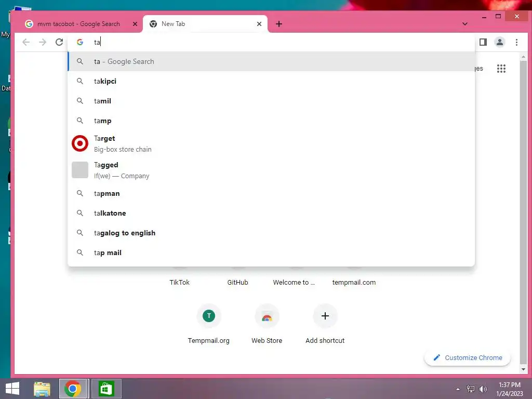The width and height of the screenshot is (532, 399).
Task: Open the TikTok shortcut
Action: (179, 282)
